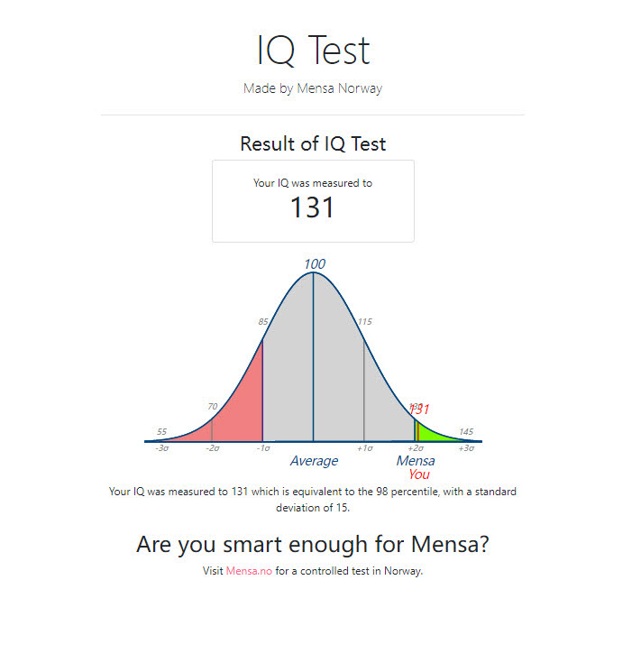641x672 pixels.
Task: Click the large 131 score number
Action: click(x=312, y=207)
